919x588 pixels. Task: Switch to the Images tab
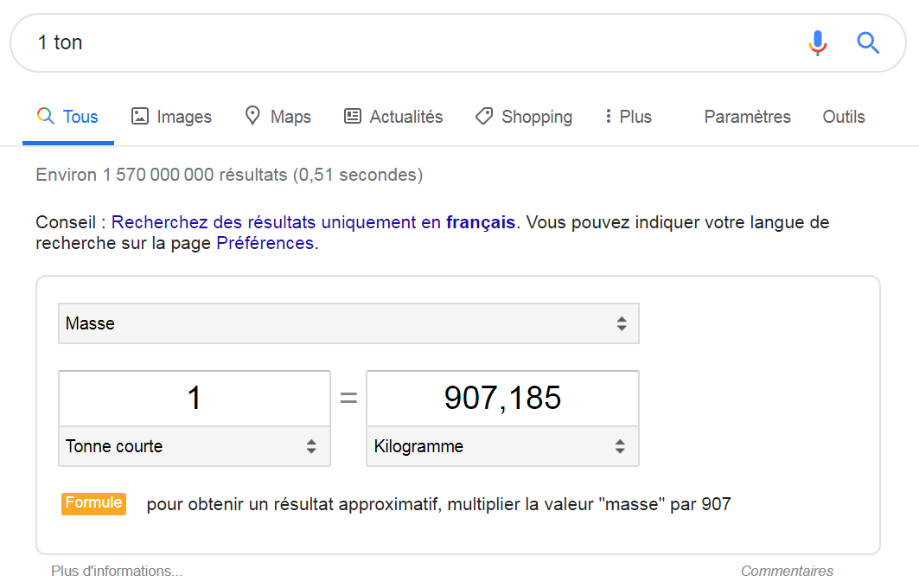(x=171, y=117)
